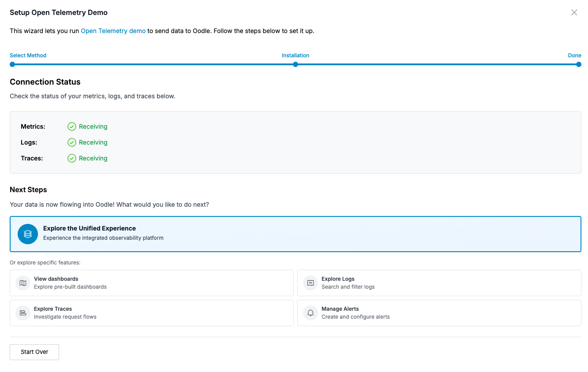588x372 pixels.
Task: Go to the Select Method step label
Action: (x=28, y=56)
